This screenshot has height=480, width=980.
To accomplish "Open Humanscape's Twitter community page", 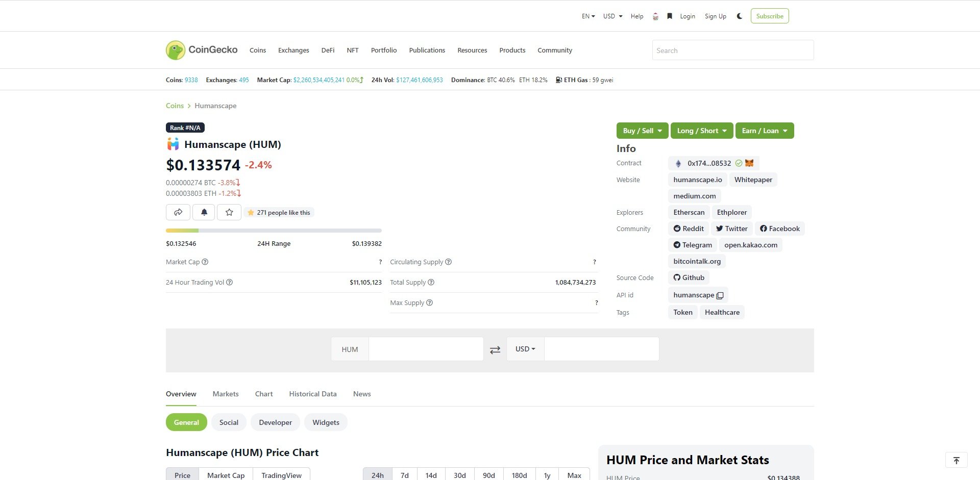I will coord(731,228).
